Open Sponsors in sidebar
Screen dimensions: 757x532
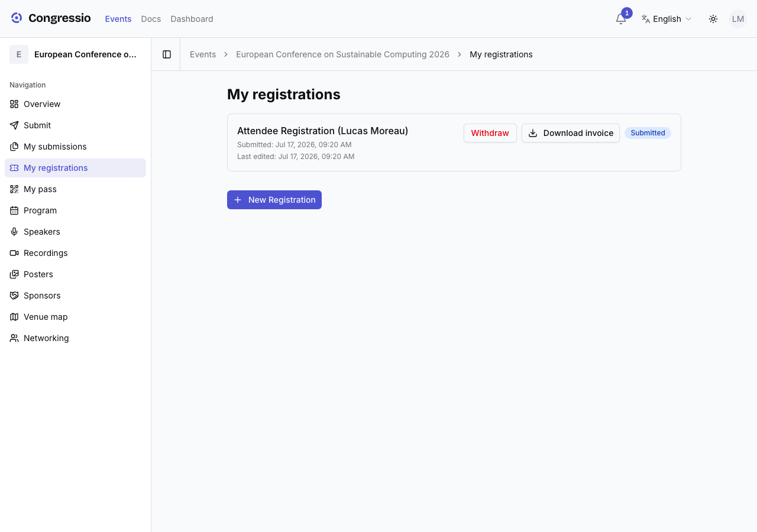(x=75, y=296)
